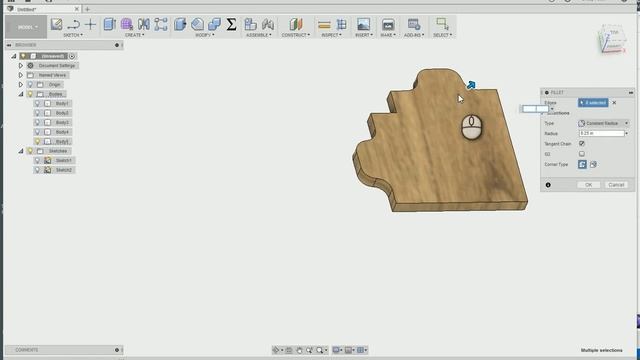The width and height of the screenshot is (640, 360).
Task: Select the Line sketch tool icon
Action: point(73,24)
